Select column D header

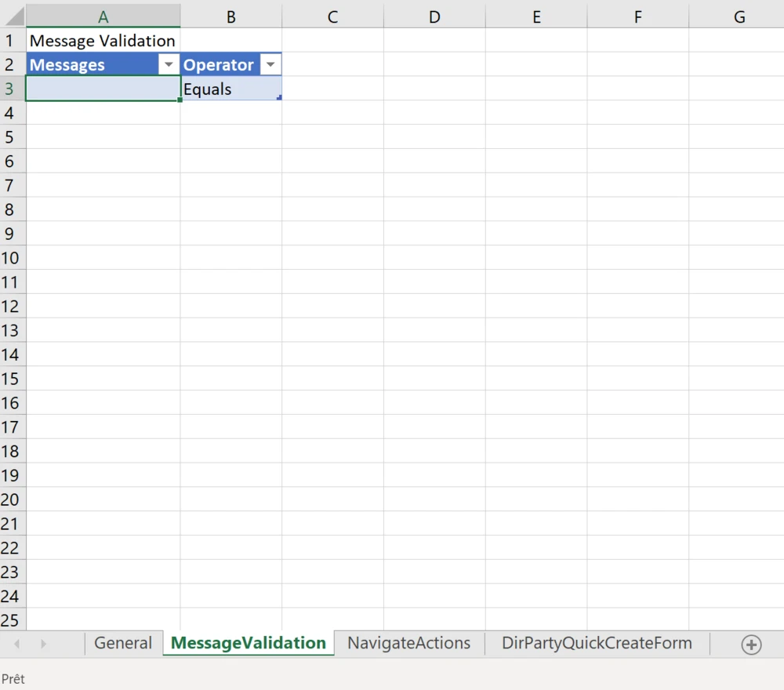pos(434,16)
